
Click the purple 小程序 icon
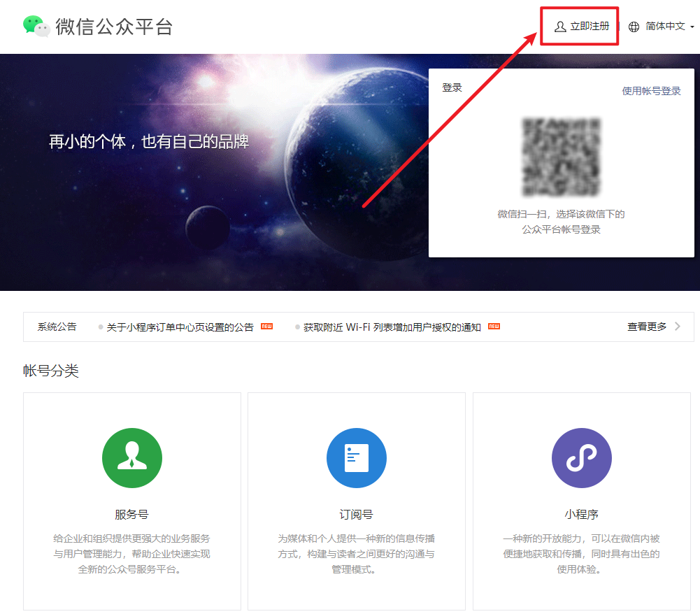coord(582,458)
